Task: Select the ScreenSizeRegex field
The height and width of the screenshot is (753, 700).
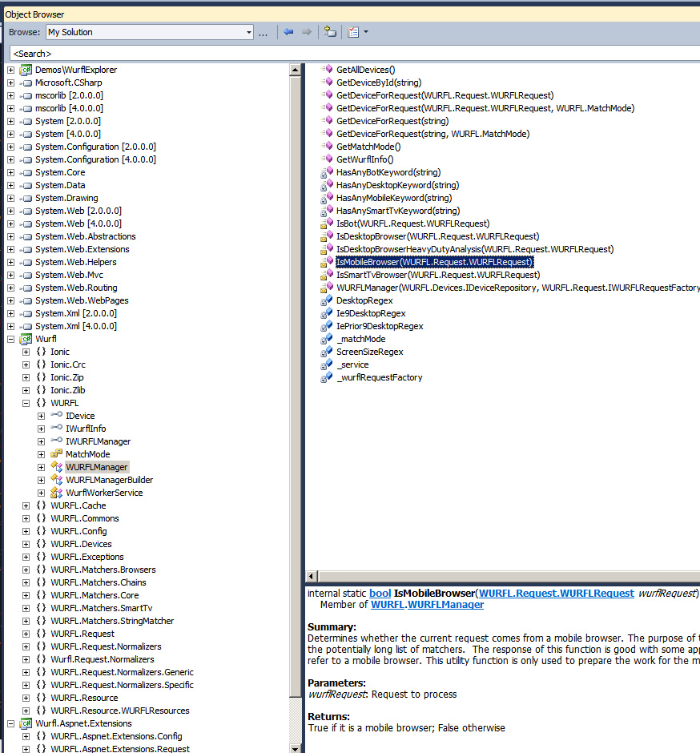Action: tap(370, 352)
